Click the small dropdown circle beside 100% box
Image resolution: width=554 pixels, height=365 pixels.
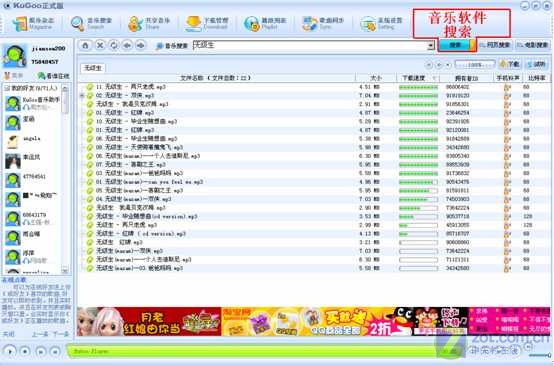448,65
